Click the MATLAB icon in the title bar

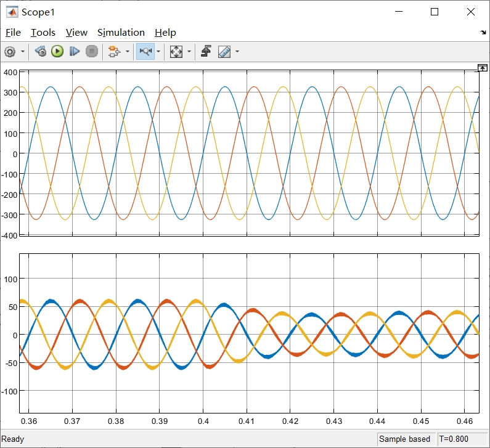tap(12, 12)
